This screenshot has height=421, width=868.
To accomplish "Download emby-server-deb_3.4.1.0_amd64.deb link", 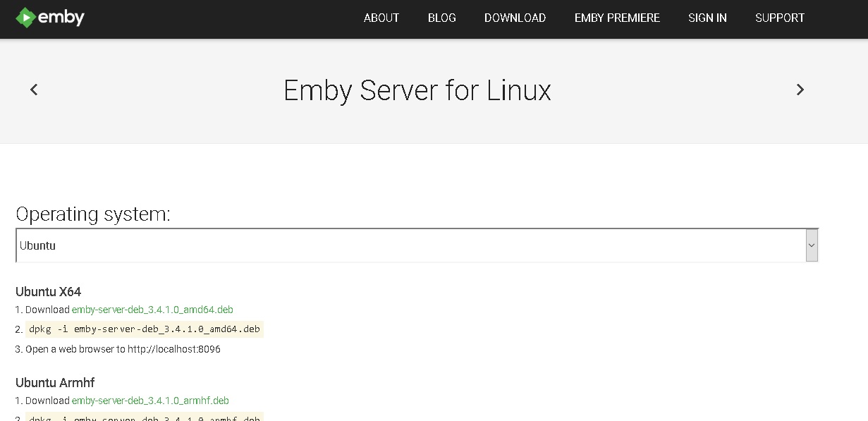I will tap(152, 310).
